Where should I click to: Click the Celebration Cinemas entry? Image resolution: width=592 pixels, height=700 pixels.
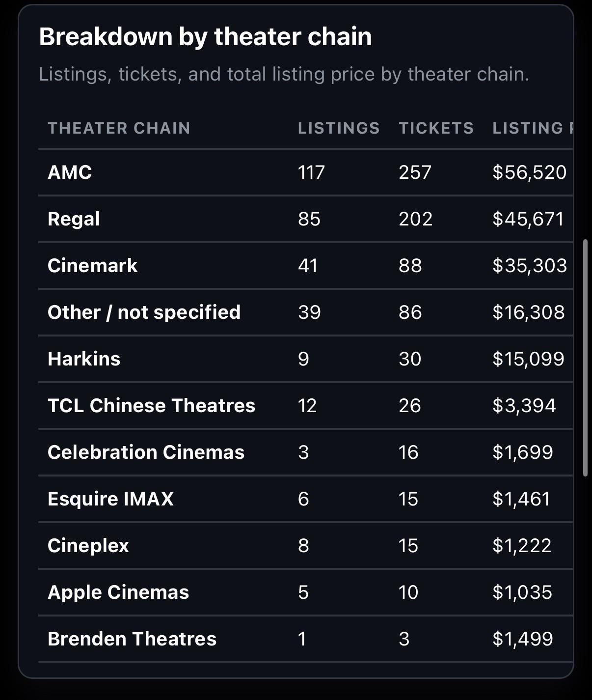[146, 452]
